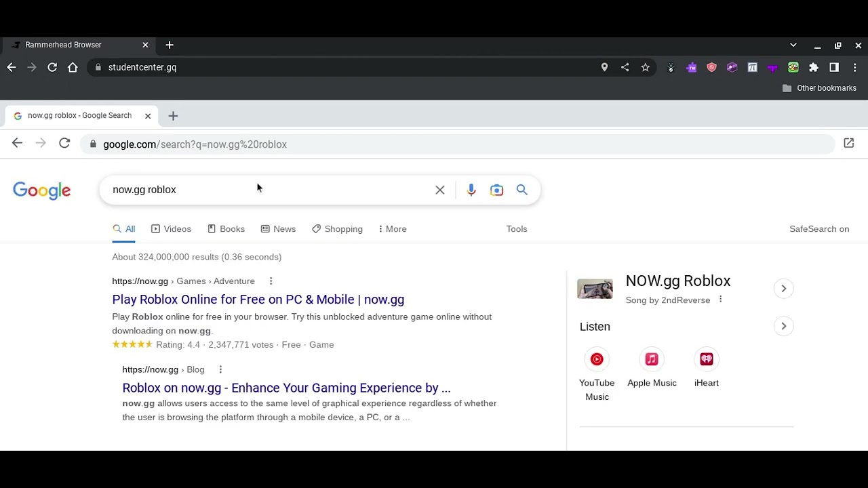Listen on Apple Music
This screenshot has height=488, width=868.
(652, 368)
